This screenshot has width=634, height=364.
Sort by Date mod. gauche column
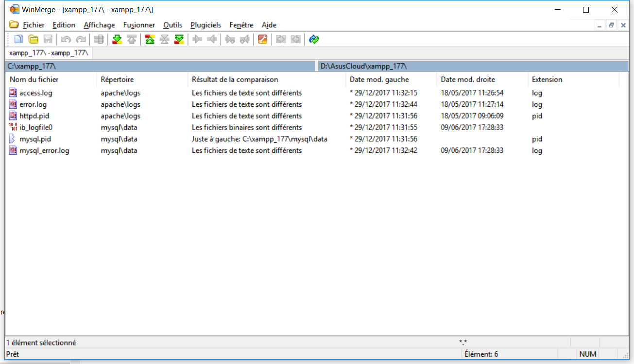(x=379, y=80)
